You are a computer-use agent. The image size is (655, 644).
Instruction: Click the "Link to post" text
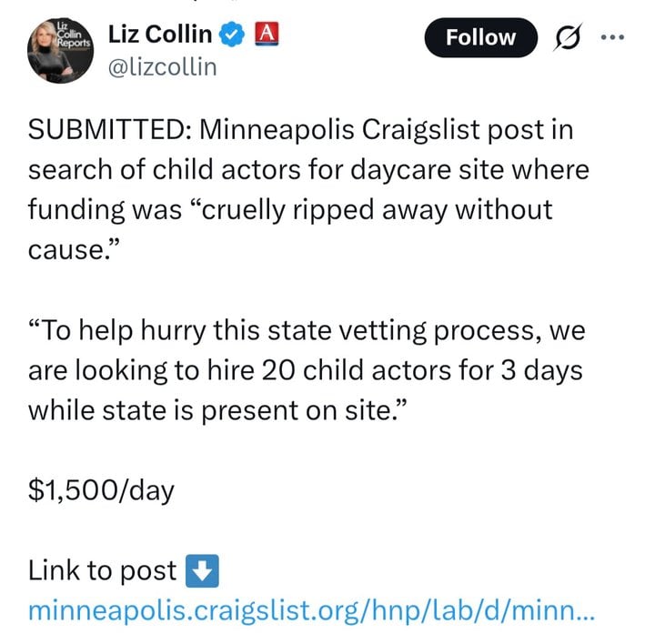[x=103, y=570]
